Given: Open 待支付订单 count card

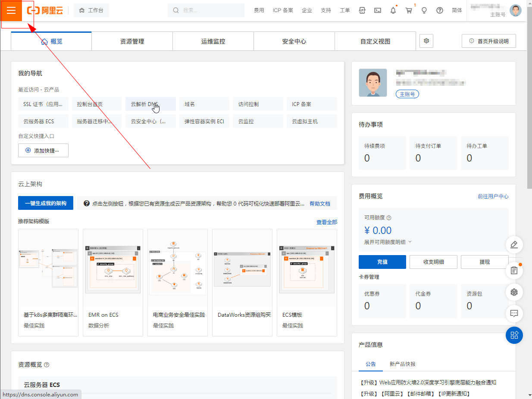Looking at the screenshot, I should point(433,153).
